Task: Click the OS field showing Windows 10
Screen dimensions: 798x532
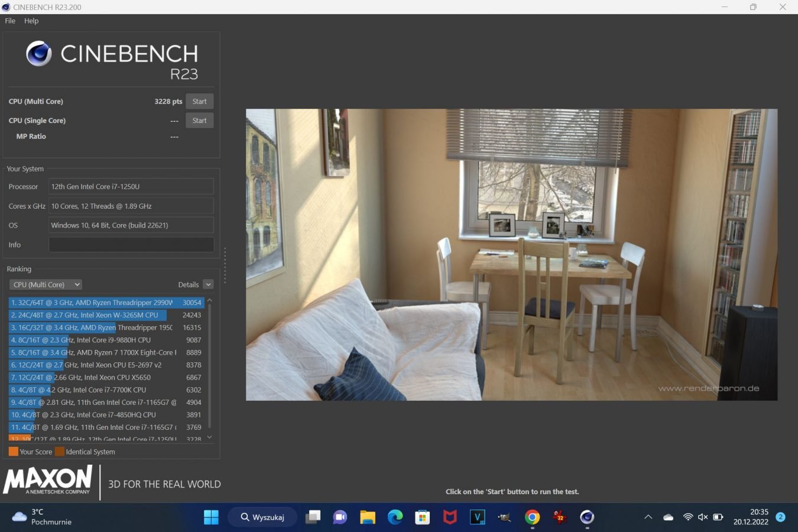Action: [131, 225]
